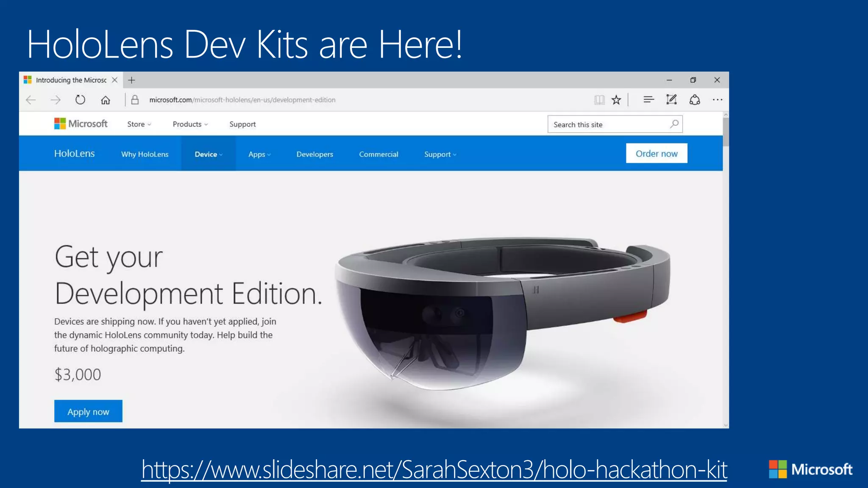Click the browser Forward arrow
This screenshot has width=868, height=488.
point(56,100)
